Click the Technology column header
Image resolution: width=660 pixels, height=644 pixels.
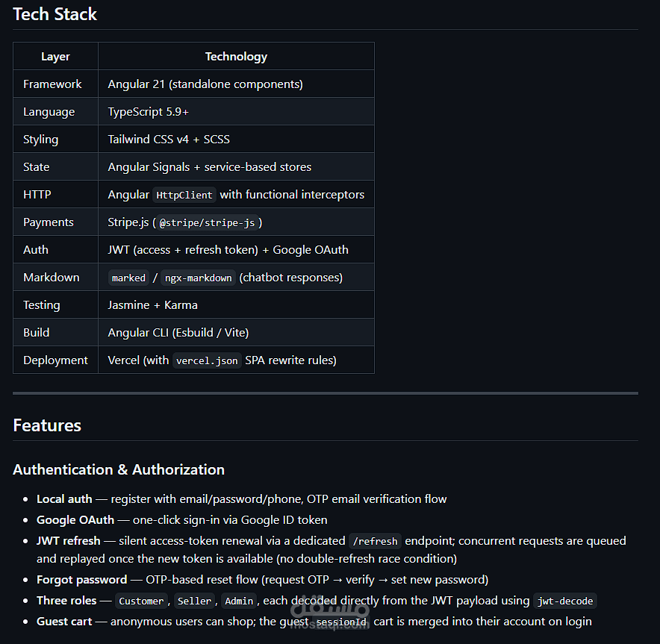[x=236, y=56]
